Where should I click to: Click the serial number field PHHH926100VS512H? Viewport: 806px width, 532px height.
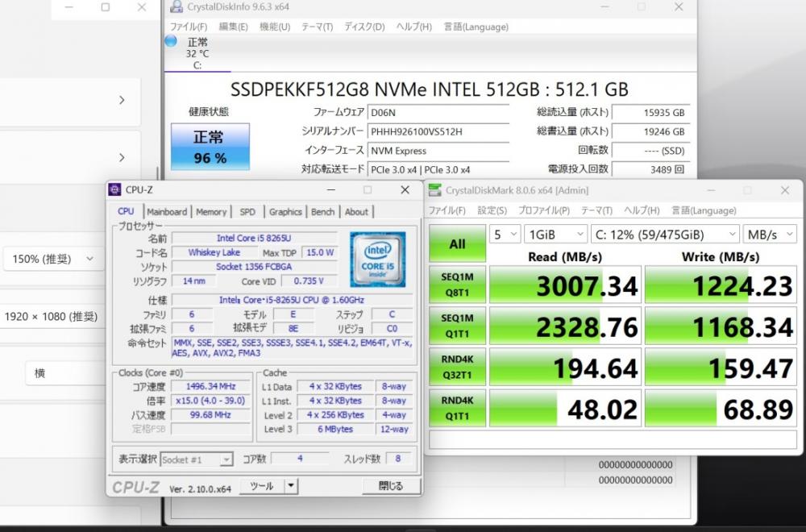click(x=438, y=131)
